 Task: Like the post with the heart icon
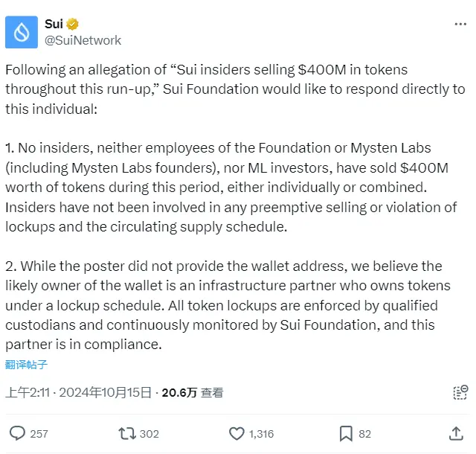237,433
